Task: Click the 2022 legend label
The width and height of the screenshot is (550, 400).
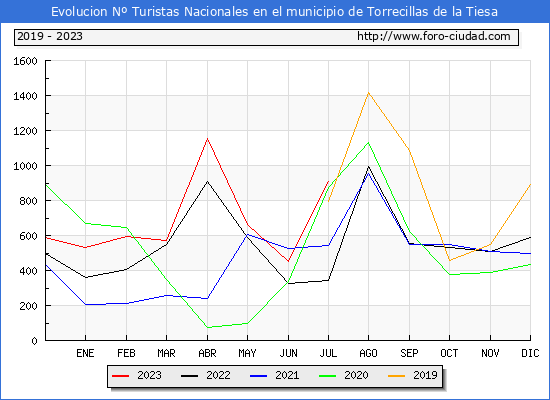Action: (218, 375)
